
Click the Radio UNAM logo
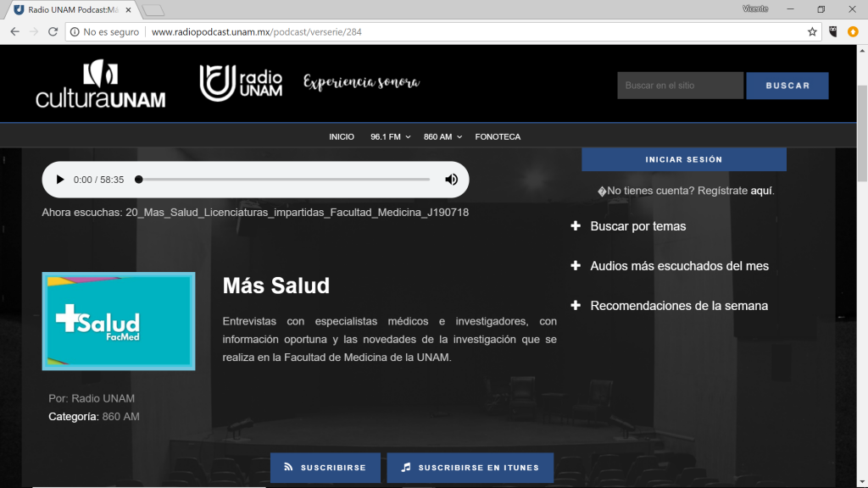click(241, 83)
